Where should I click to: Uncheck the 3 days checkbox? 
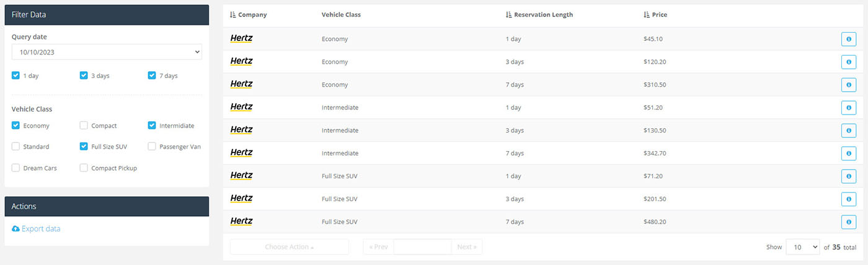click(84, 76)
